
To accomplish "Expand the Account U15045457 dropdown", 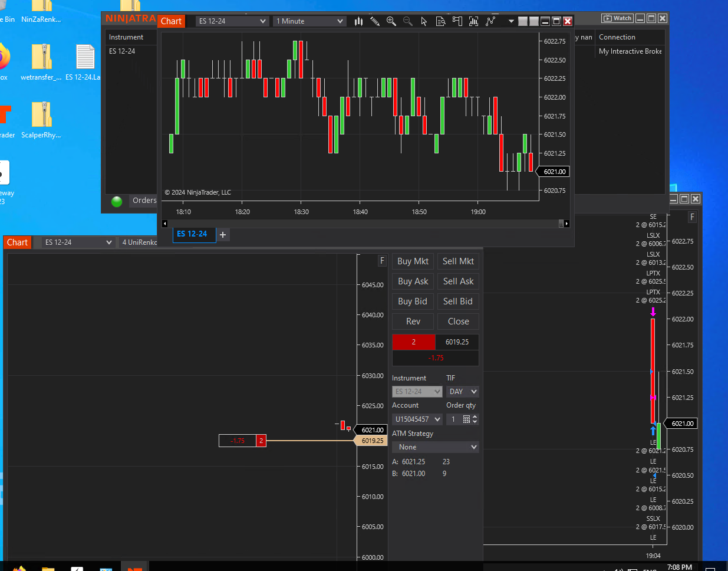I will [x=417, y=419].
